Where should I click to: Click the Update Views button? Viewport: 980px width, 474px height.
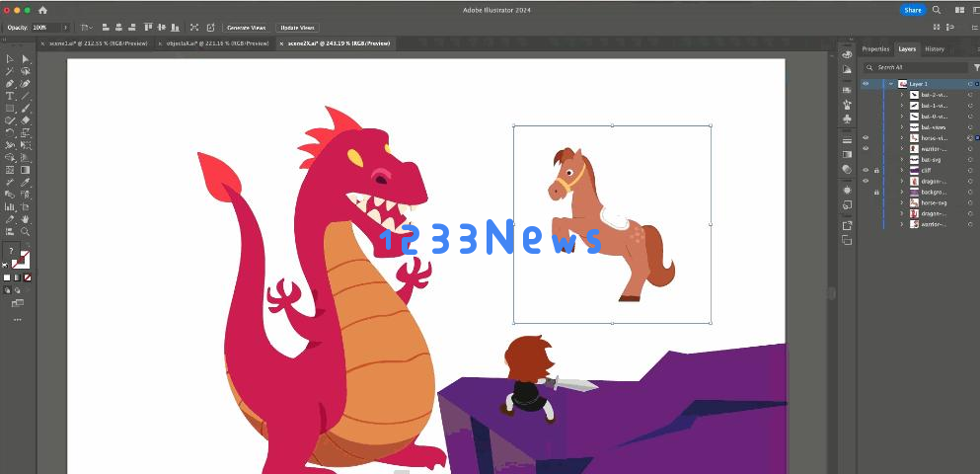297,28
